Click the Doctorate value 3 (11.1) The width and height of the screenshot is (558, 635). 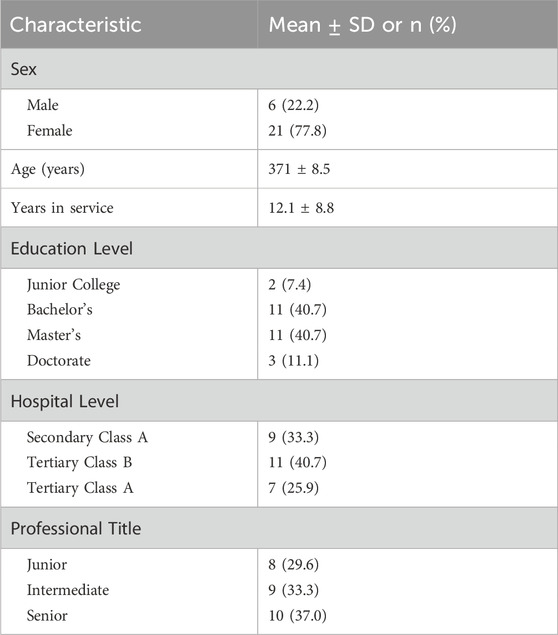(294, 360)
